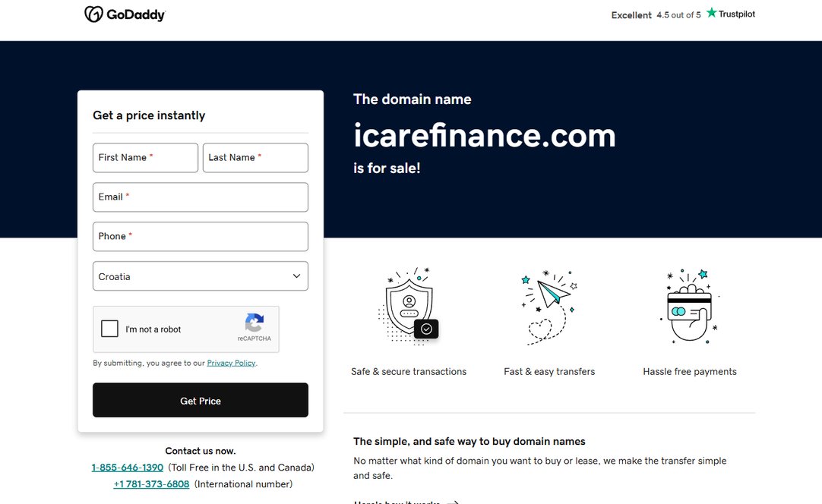Click the Last Name field

pyautogui.click(x=255, y=158)
